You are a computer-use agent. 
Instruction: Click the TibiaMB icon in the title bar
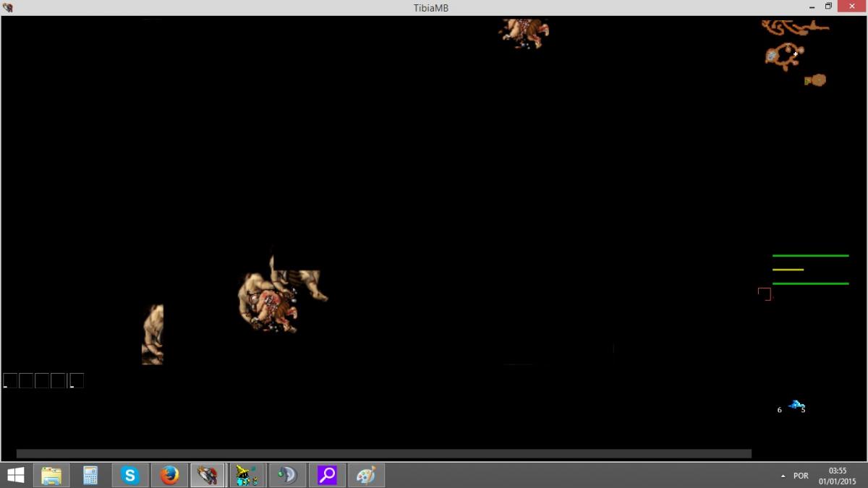pos(8,7)
